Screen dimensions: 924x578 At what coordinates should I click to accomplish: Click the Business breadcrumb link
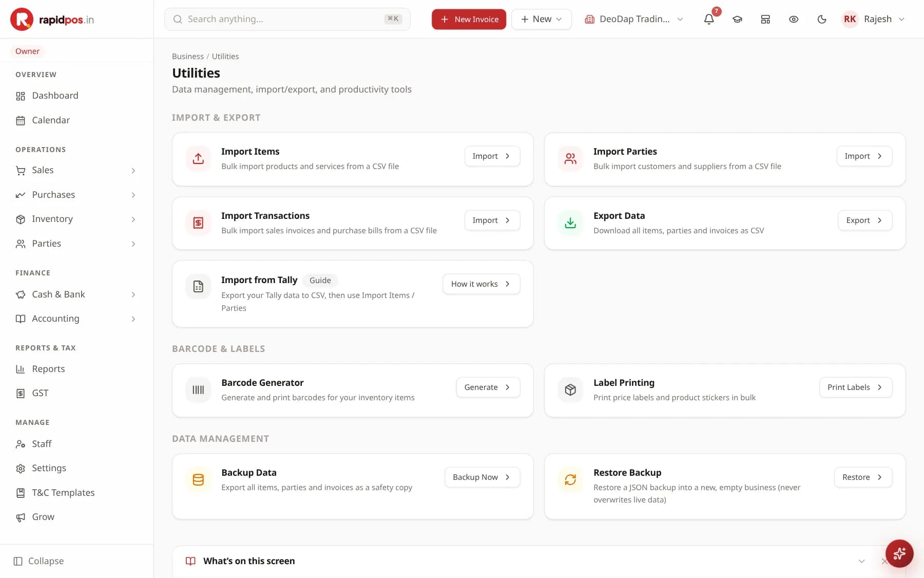click(188, 57)
